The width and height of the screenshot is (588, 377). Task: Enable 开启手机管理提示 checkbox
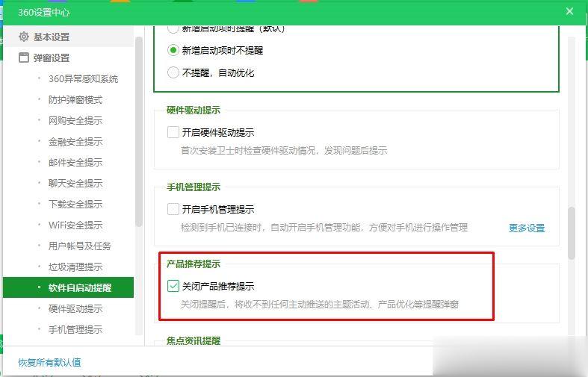point(173,209)
